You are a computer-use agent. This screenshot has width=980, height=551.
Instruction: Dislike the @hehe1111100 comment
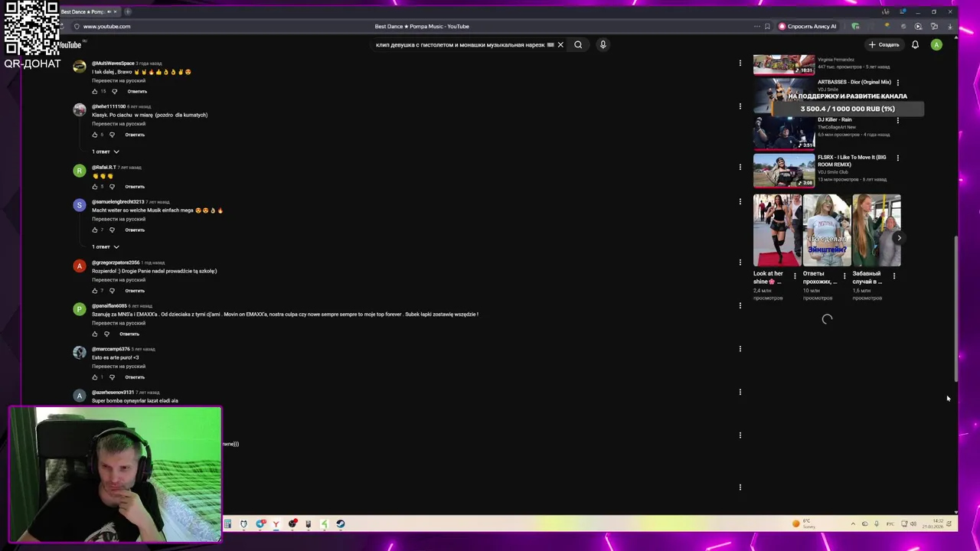[x=112, y=135]
